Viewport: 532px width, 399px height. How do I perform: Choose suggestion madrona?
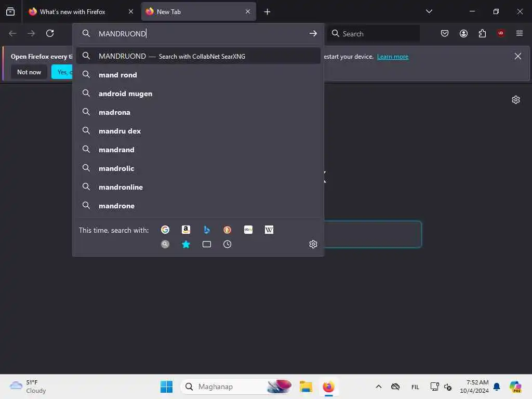pyautogui.click(x=198, y=112)
